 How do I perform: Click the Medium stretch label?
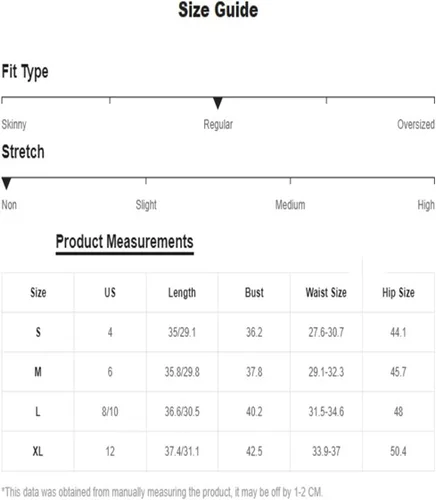click(290, 205)
